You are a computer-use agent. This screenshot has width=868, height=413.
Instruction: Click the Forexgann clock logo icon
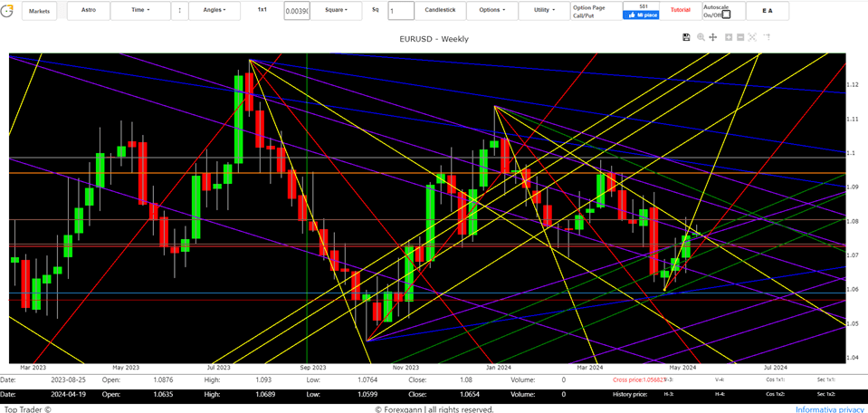point(8,11)
